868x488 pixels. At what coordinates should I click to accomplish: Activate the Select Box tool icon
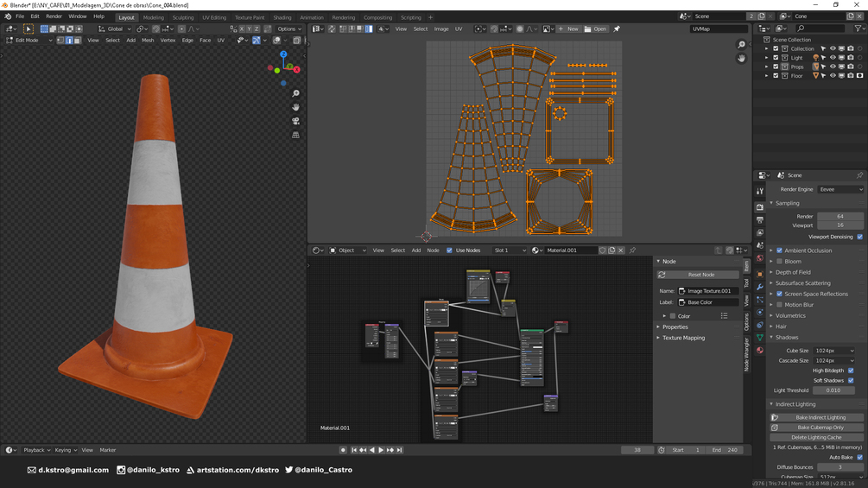click(x=29, y=29)
